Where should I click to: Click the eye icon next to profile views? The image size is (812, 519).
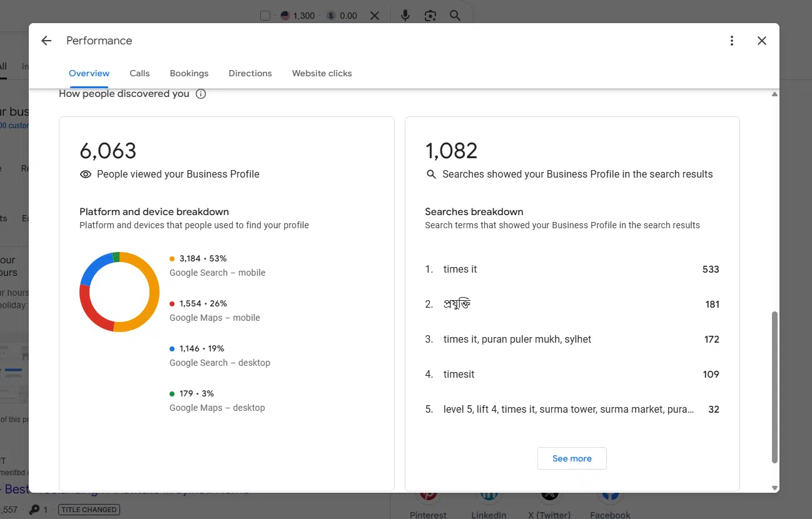pos(86,174)
